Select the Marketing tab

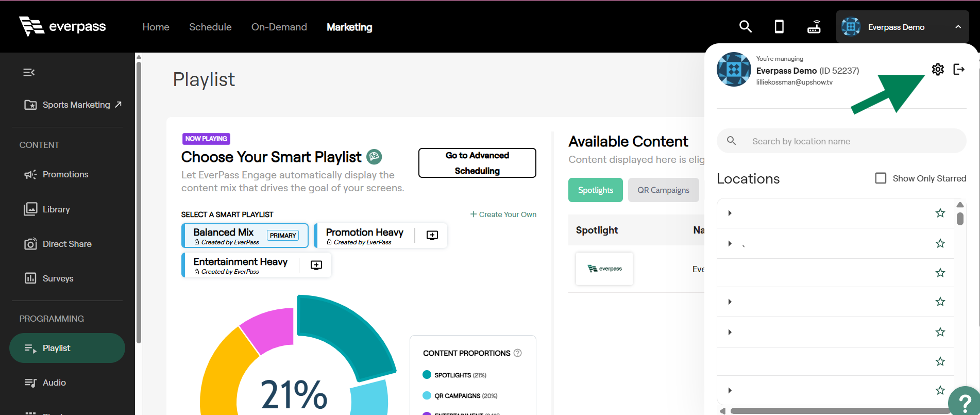coord(349,27)
